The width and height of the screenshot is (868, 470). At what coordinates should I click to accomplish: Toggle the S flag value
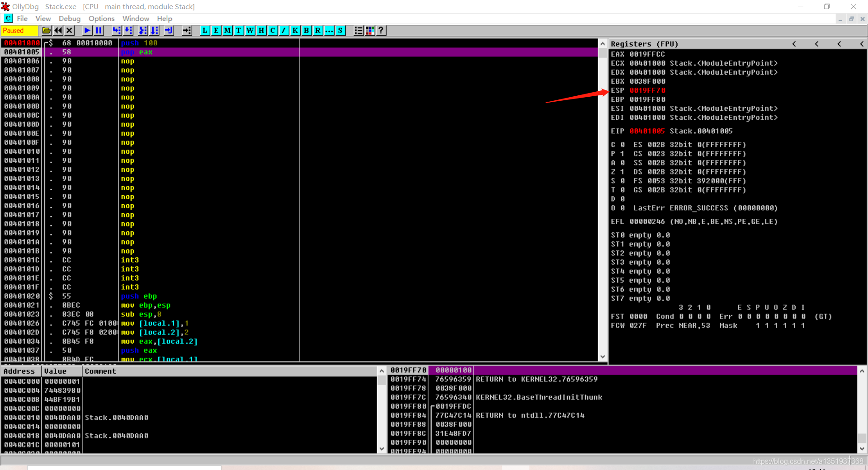pyautogui.click(x=623, y=181)
